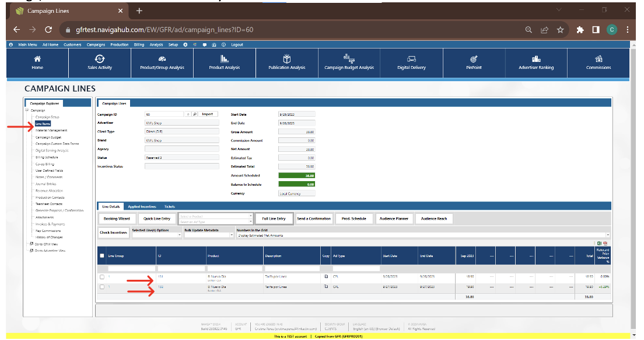644x340 pixels.
Task: Open the Selected Line(s) Options dropdown
Action: click(x=157, y=235)
